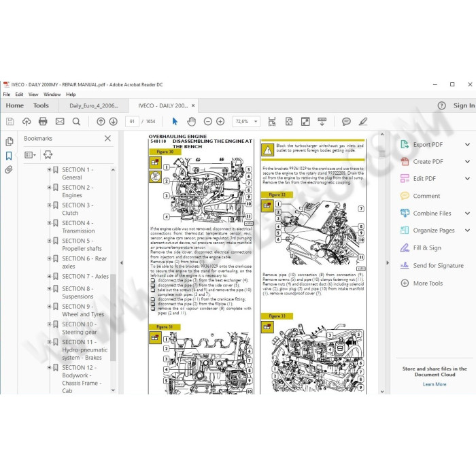The image size is (476, 476).
Task: Expand the Organize Pages chevron
Action: point(468,231)
